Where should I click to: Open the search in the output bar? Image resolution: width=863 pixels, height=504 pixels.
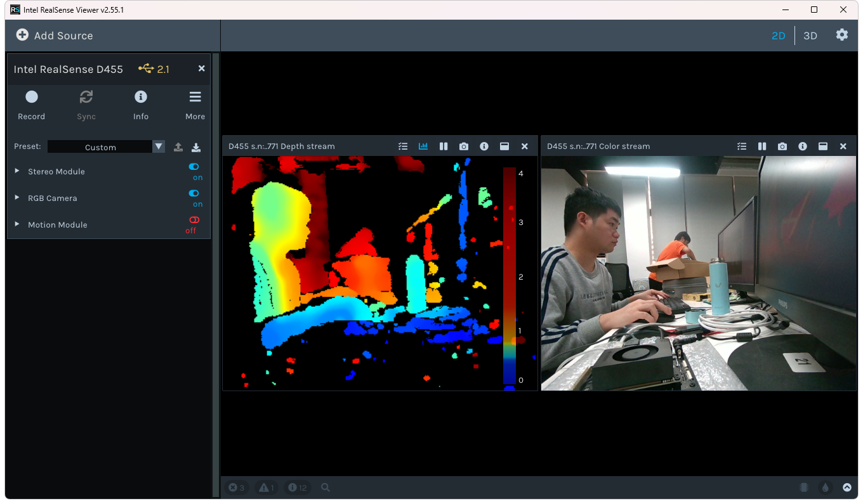point(325,488)
